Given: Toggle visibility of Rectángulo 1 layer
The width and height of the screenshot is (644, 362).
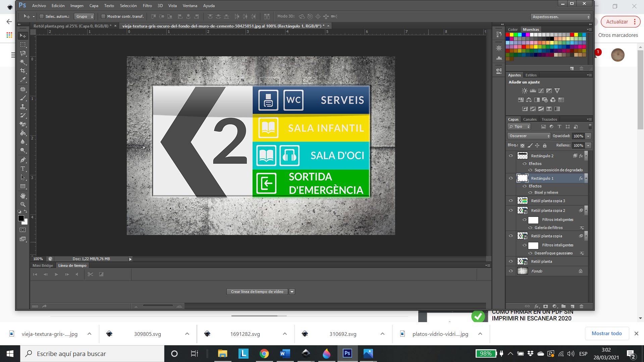Looking at the screenshot, I should tap(511, 178).
